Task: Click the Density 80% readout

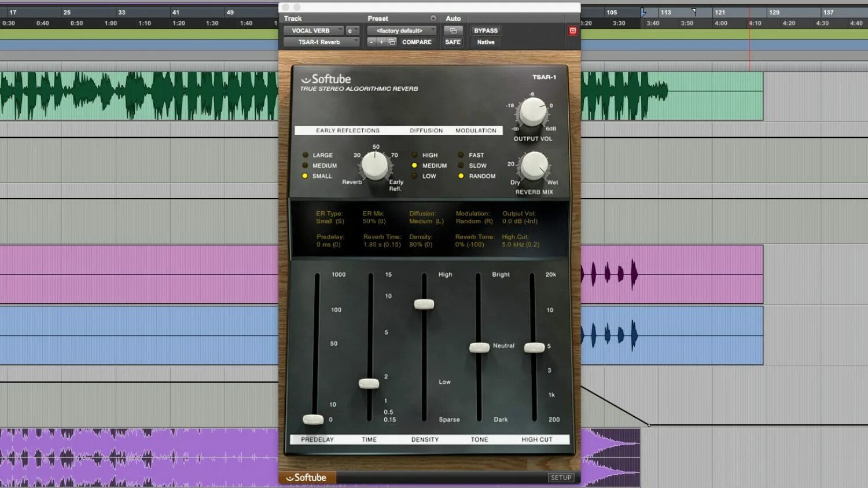Action: pos(421,241)
